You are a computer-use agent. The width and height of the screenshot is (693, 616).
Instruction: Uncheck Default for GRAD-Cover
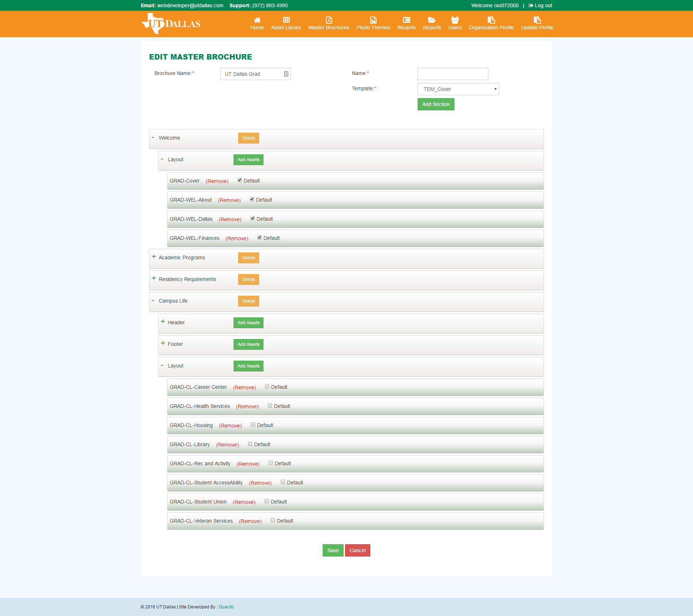(x=240, y=180)
